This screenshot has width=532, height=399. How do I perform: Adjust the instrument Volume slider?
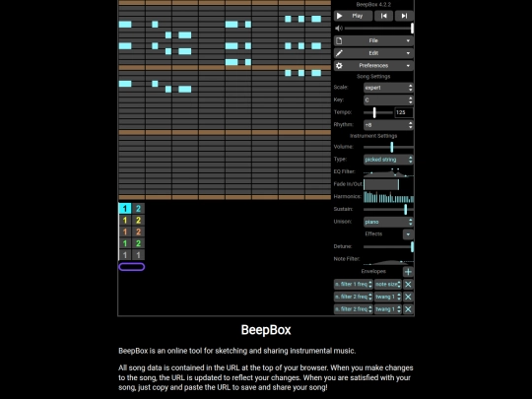click(388, 147)
